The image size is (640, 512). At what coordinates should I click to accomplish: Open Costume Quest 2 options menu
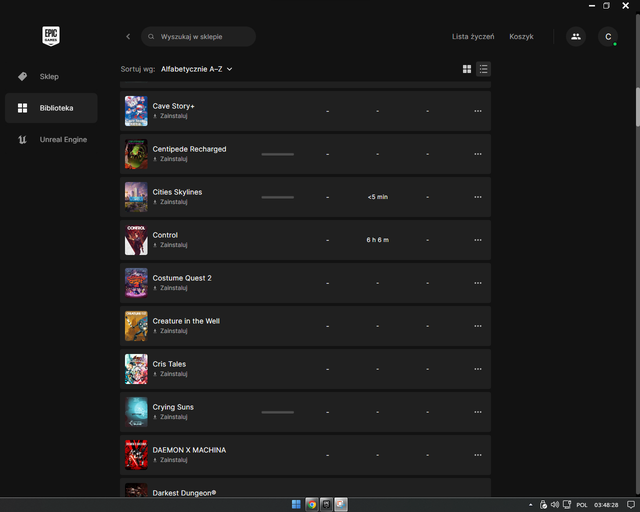coord(478,283)
